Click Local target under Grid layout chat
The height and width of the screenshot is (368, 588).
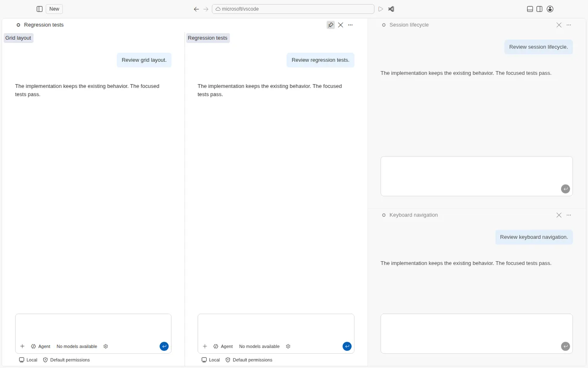click(x=28, y=360)
